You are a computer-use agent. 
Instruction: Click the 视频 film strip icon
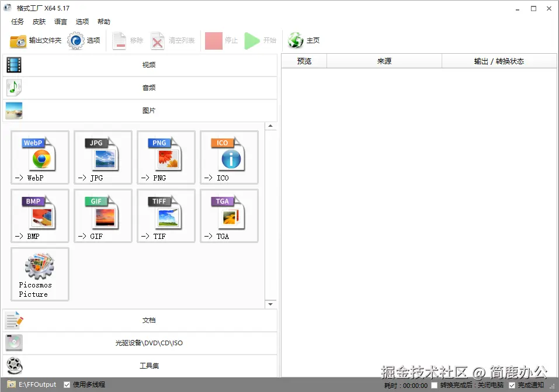[x=14, y=65]
